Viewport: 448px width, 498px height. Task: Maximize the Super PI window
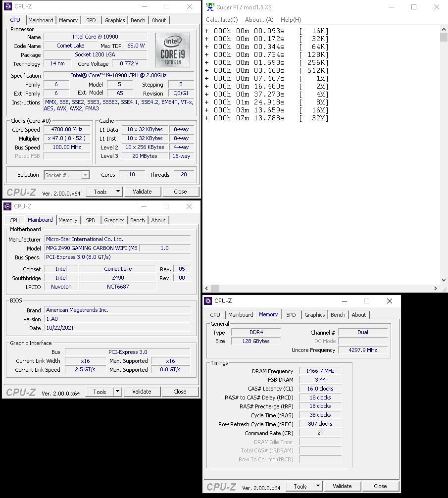click(x=414, y=7)
